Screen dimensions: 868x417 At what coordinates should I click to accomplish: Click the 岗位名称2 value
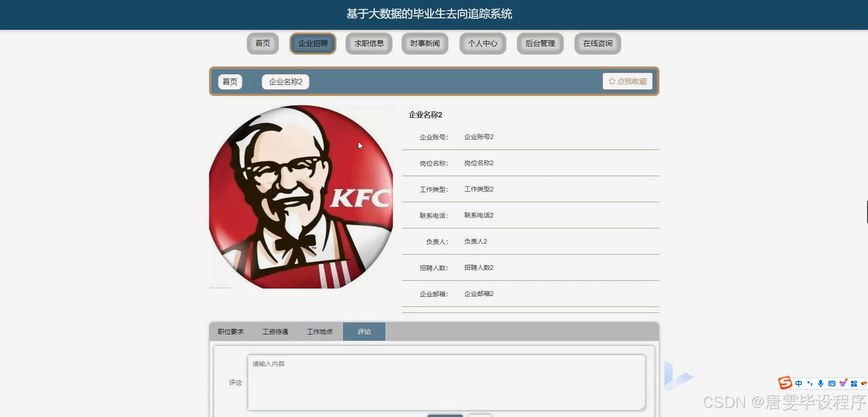(x=479, y=163)
